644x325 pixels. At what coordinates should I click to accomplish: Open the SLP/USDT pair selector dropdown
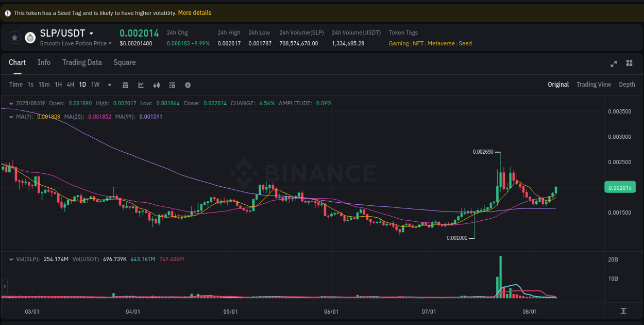click(x=91, y=32)
